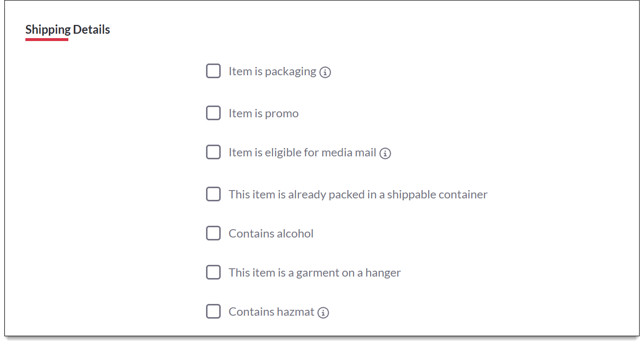Image resolution: width=644 pixels, height=345 pixels.
Task: Click the 'Contains alcohol' label text
Action: (271, 233)
